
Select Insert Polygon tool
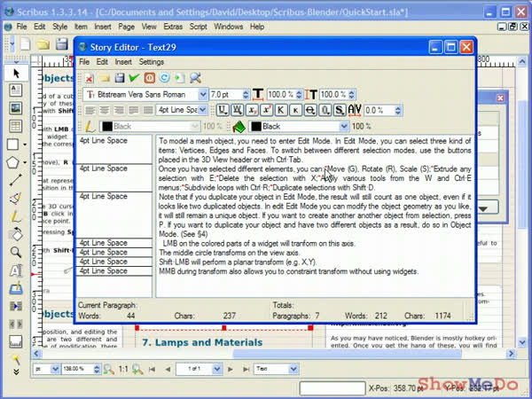(x=13, y=162)
